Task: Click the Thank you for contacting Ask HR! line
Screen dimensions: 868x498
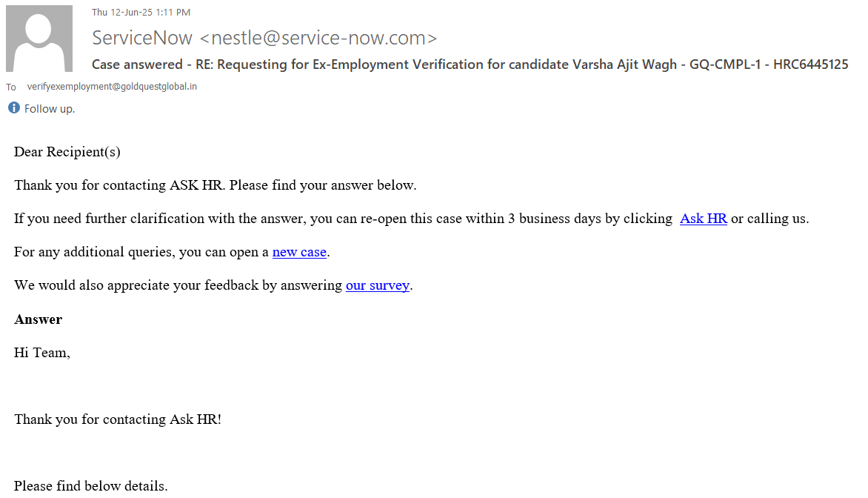Action: click(x=118, y=419)
